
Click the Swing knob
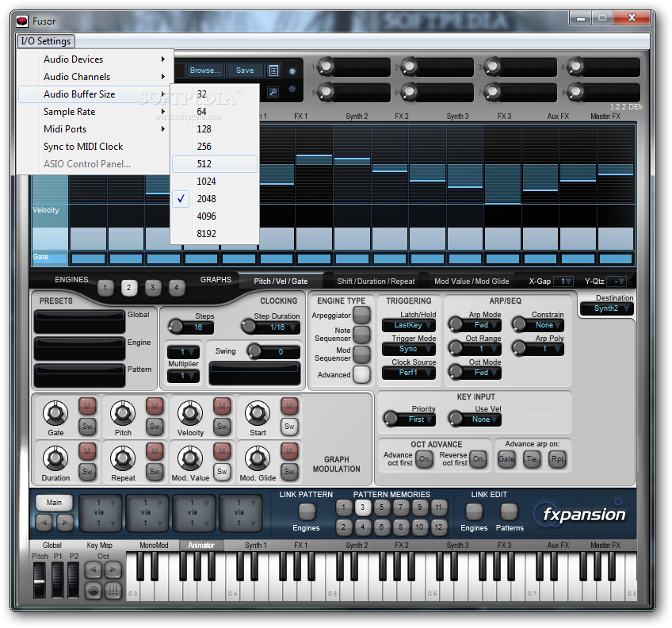point(254,351)
